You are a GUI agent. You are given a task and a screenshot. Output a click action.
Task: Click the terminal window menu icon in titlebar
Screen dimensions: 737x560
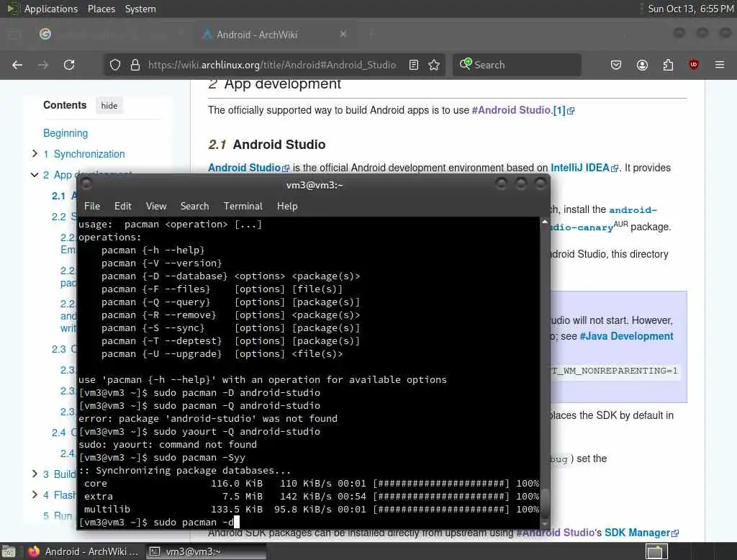pyautogui.click(x=86, y=184)
